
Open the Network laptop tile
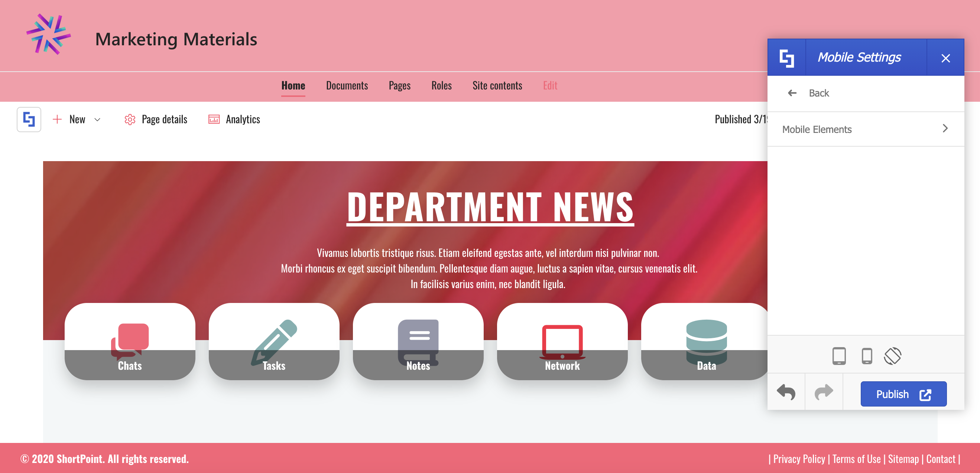[x=562, y=341]
